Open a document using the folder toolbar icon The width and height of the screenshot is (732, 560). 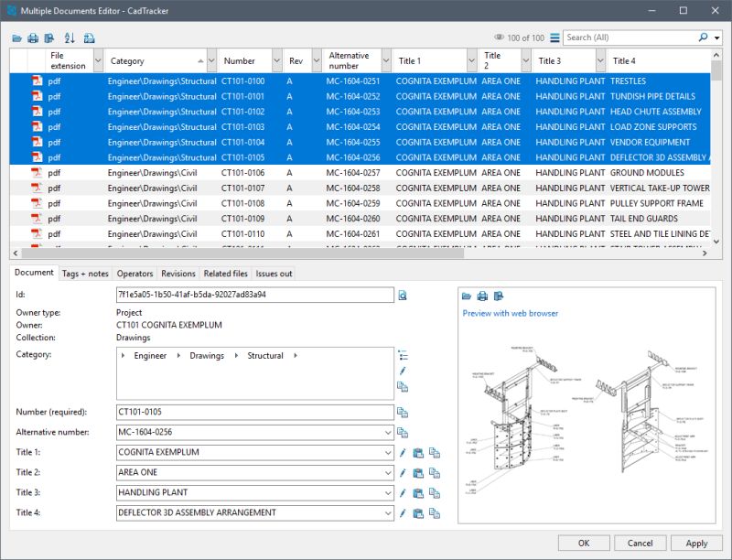coord(18,38)
